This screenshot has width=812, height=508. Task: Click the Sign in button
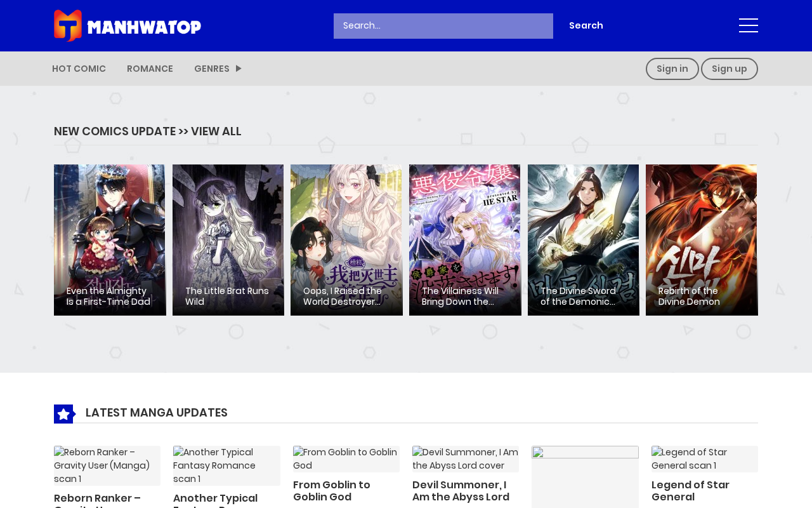click(x=672, y=69)
